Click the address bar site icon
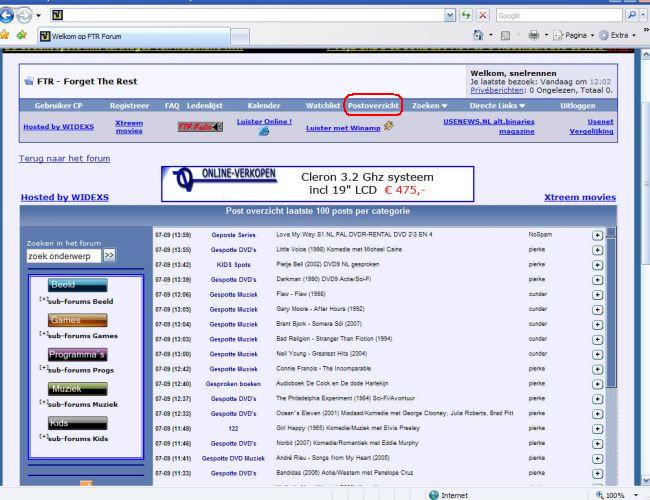Viewport: 650px width, 500px height. coord(57,15)
